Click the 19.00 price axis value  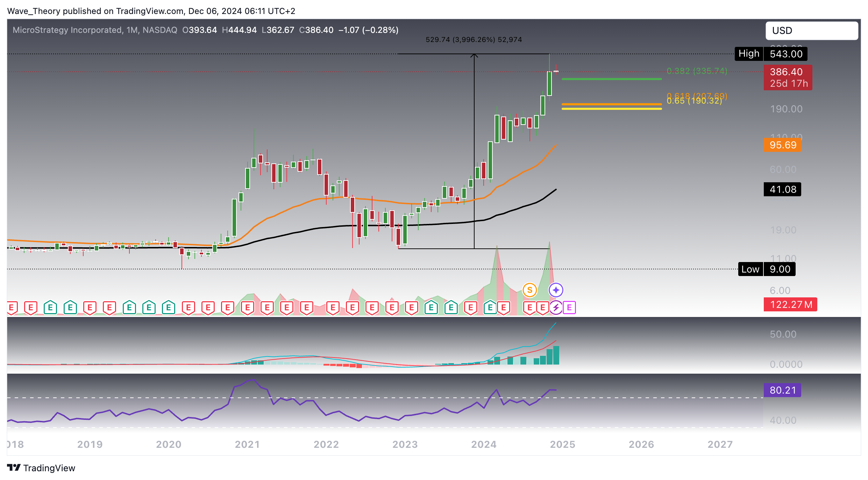pyautogui.click(x=783, y=230)
